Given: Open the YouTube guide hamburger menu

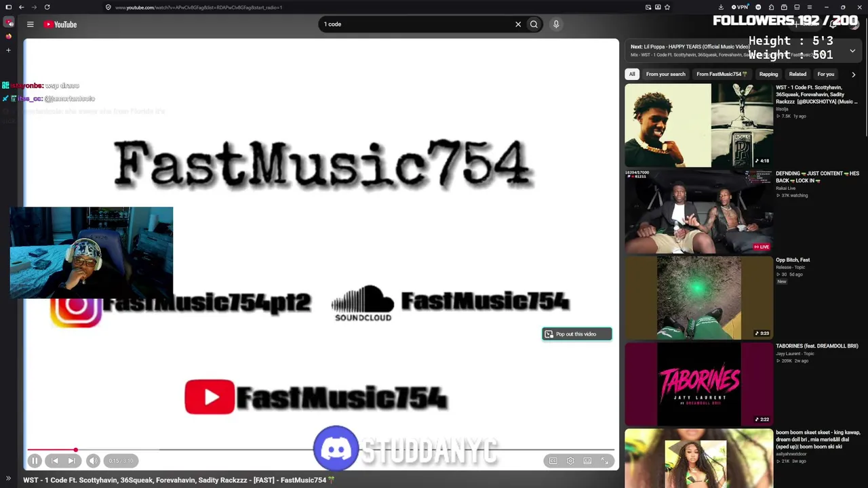Looking at the screenshot, I should click(30, 24).
